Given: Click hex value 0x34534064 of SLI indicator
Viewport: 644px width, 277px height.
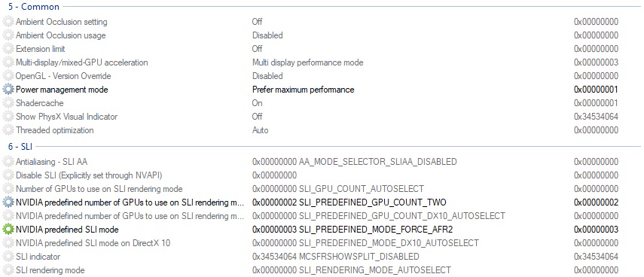Looking at the screenshot, I should click(x=596, y=257).
